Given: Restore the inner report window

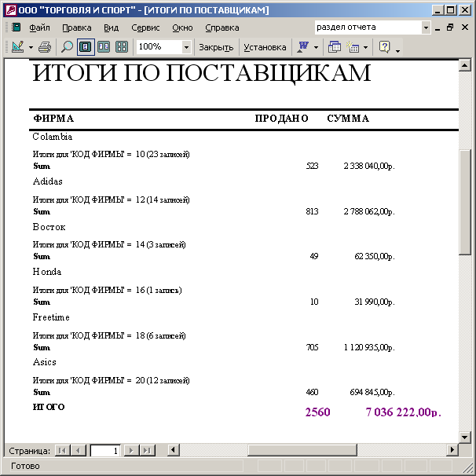Looking at the screenshot, I should coord(451,27).
